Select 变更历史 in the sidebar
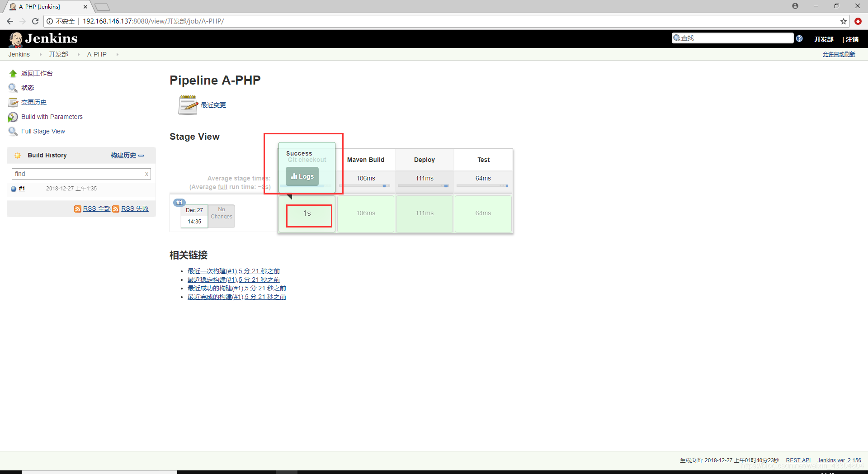The width and height of the screenshot is (868, 474). point(34,102)
